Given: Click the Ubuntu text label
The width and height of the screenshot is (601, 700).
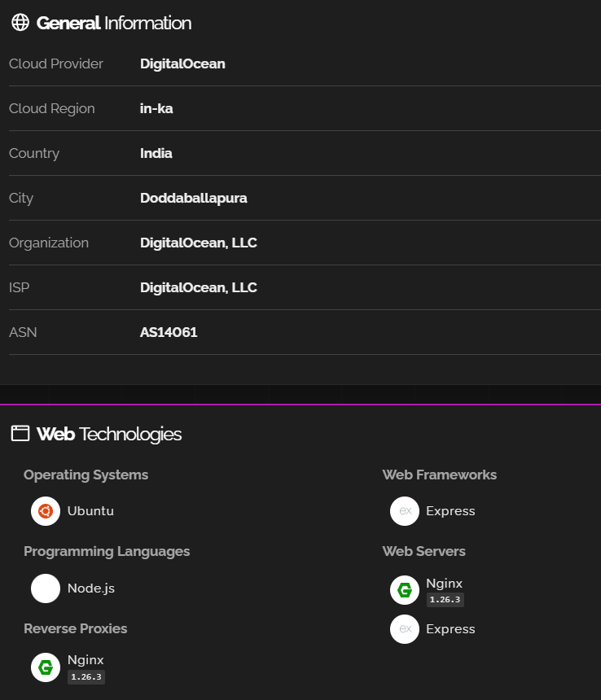Looking at the screenshot, I should (x=90, y=511).
